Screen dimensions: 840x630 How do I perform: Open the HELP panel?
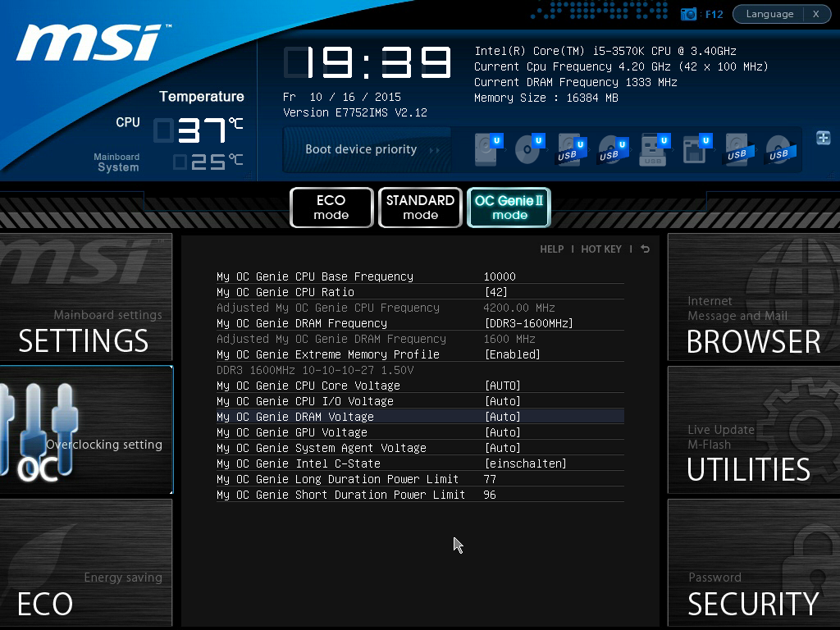pos(552,249)
